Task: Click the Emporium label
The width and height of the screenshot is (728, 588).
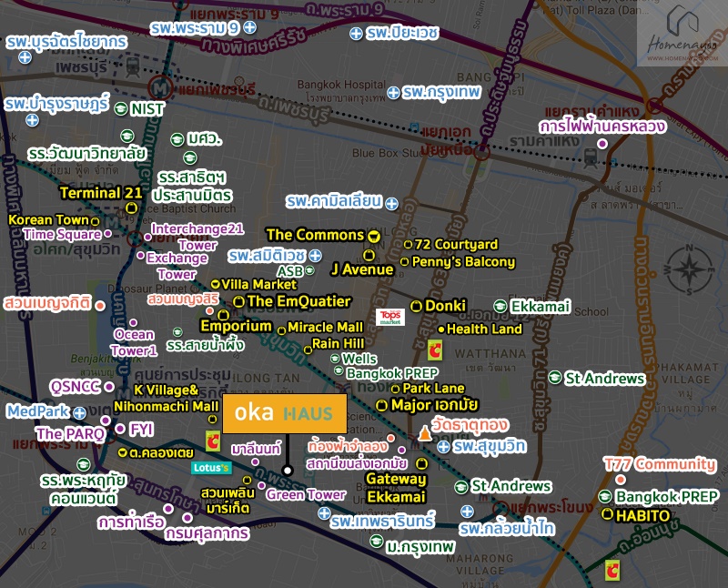Action: pos(237,326)
